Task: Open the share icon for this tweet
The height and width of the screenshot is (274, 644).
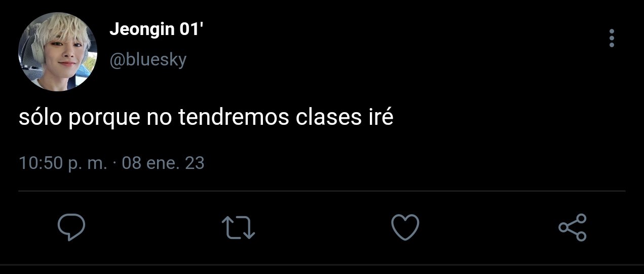Action: [573, 227]
